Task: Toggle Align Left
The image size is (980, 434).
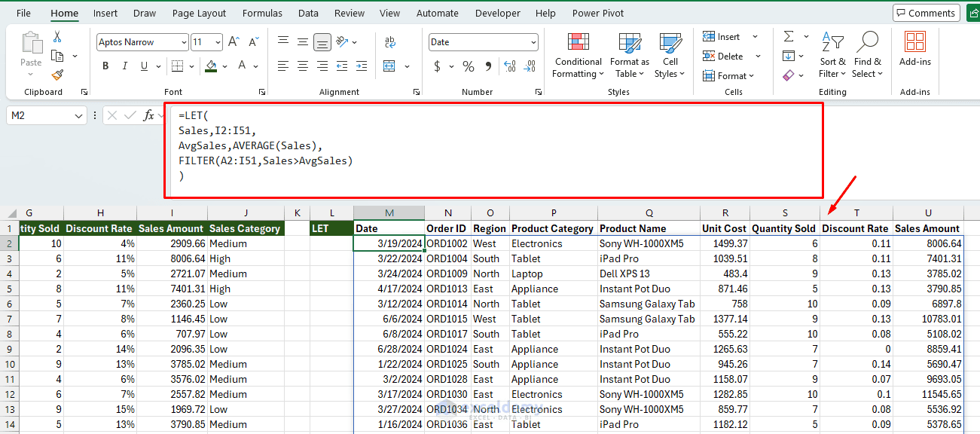Action: click(283, 66)
